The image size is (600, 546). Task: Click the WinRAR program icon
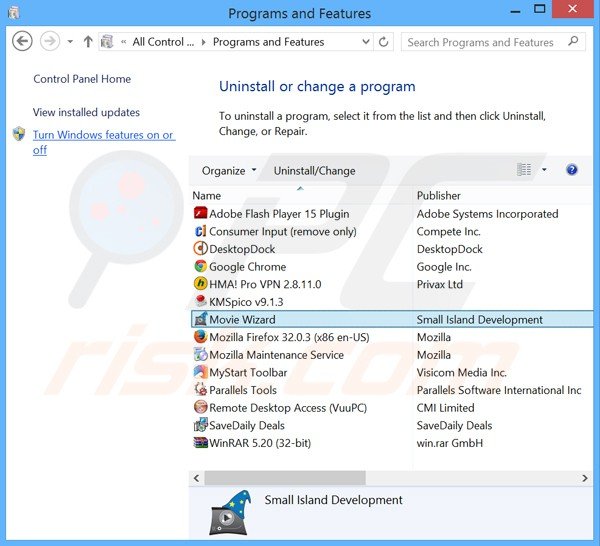tap(201, 443)
